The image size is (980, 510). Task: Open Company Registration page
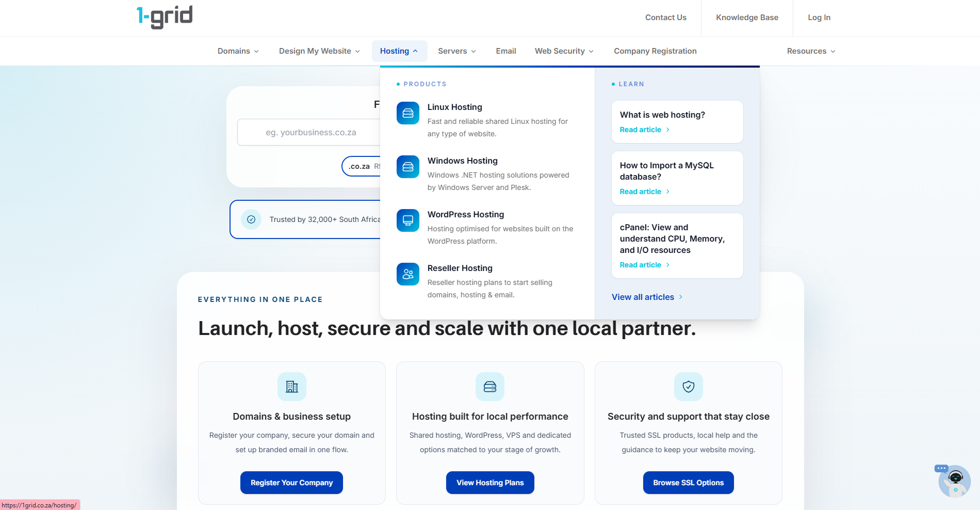[x=655, y=51]
